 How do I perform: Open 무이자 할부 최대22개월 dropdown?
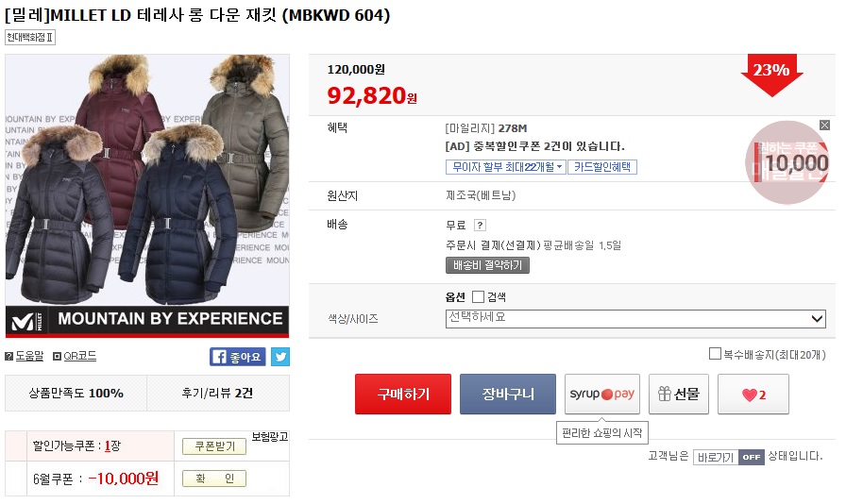pyautogui.click(x=505, y=167)
